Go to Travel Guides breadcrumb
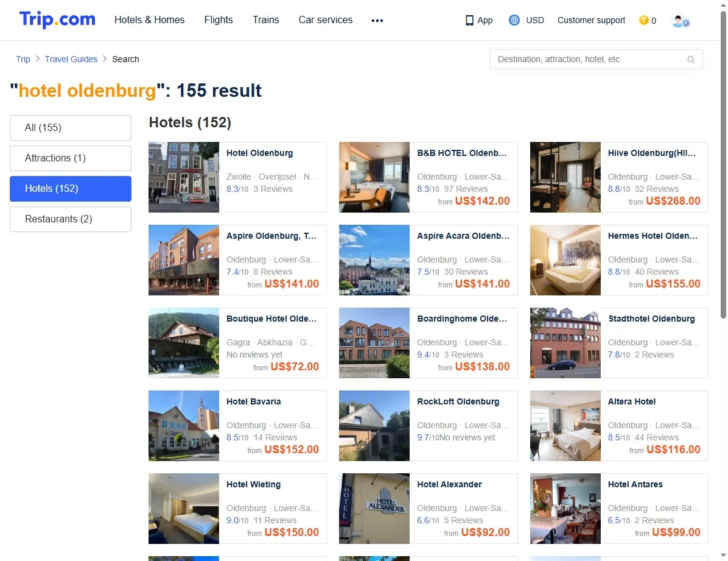Image resolution: width=728 pixels, height=561 pixels. tap(71, 59)
